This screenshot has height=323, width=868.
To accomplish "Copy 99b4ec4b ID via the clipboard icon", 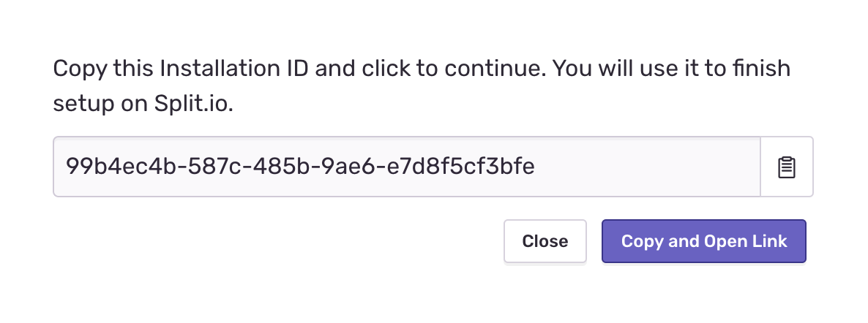I will tap(787, 167).
